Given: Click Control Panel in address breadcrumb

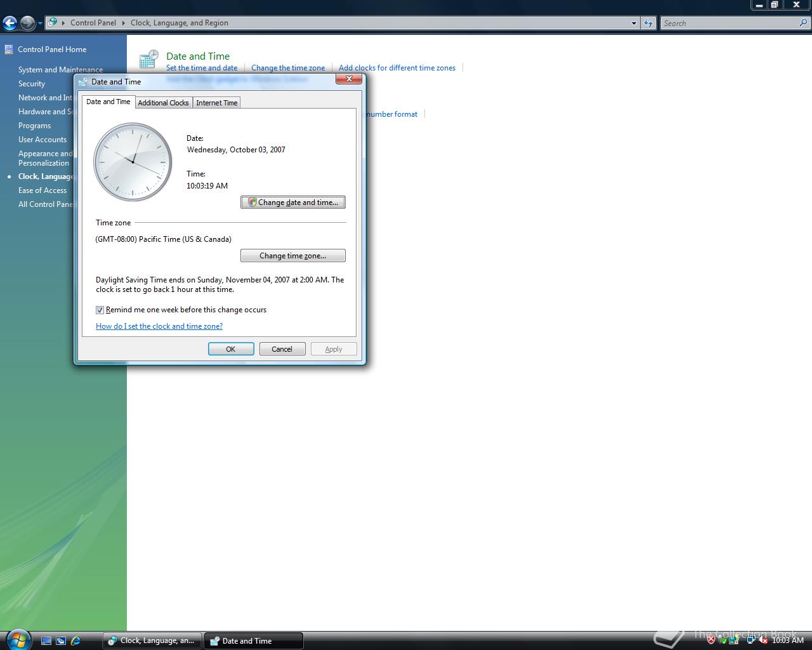Looking at the screenshot, I should [x=93, y=23].
